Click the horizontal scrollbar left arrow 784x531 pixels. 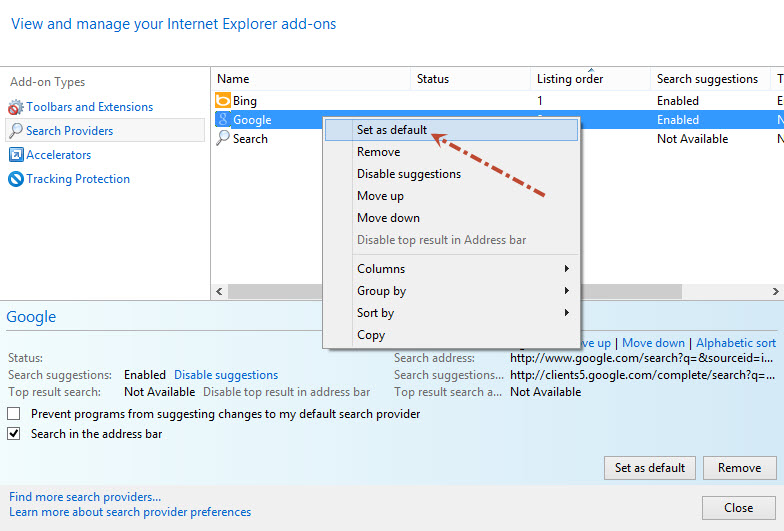click(219, 291)
